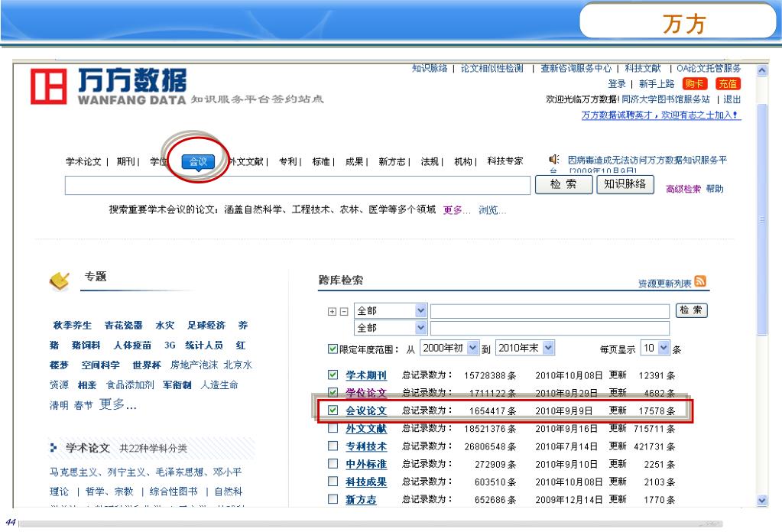
Task: Add a search row with the plus icon
Action: click(x=333, y=312)
